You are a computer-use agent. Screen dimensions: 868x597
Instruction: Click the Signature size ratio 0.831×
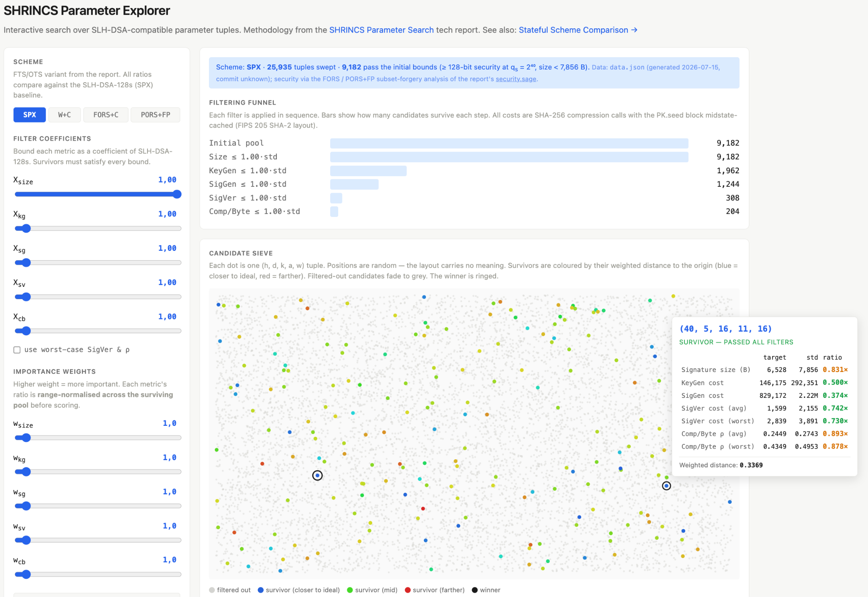pyautogui.click(x=835, y=370)
